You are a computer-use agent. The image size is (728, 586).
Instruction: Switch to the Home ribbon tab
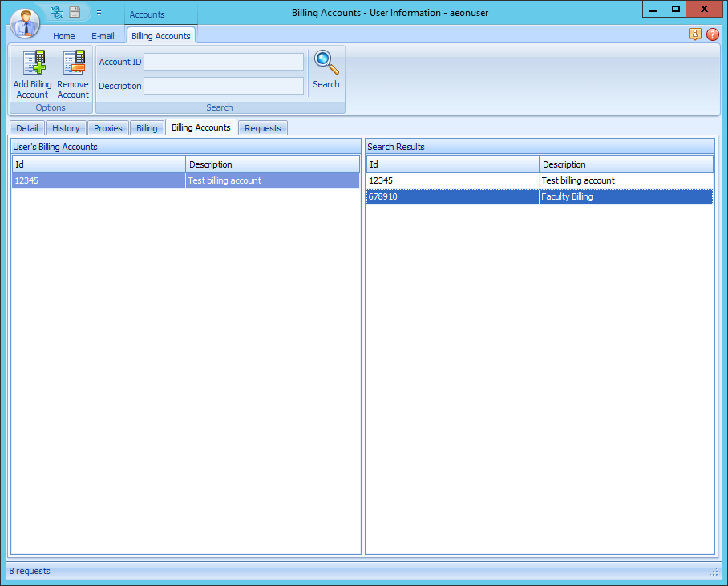click(x=63, y=36)
